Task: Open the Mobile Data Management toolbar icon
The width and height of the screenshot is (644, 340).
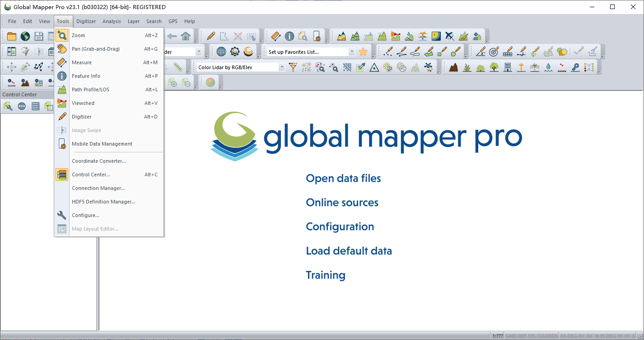Action: tap(317, 36)
